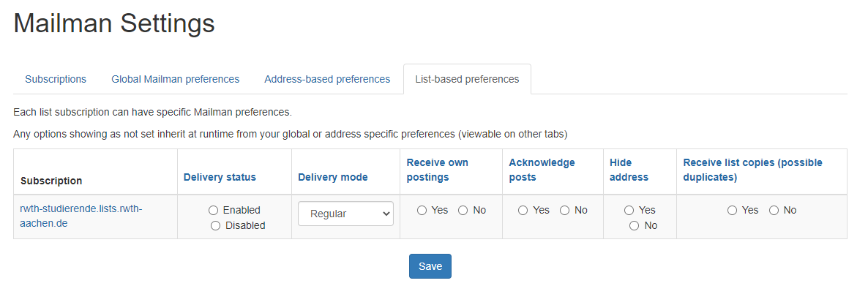
Task: Click the Delivery mode column header
Action: 332,177
